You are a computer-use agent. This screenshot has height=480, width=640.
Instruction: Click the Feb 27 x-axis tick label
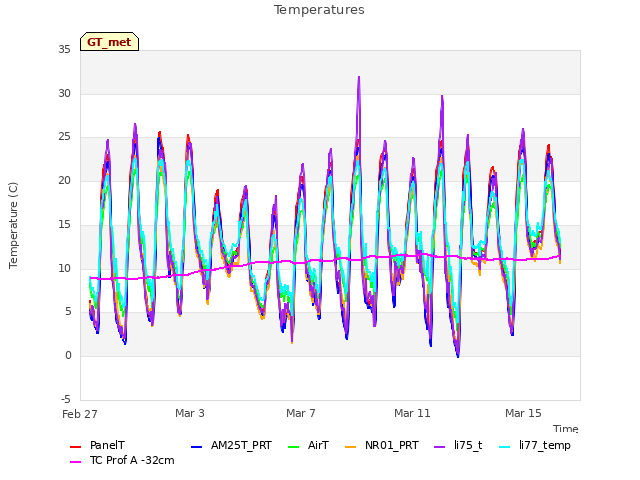pos(80,414)
